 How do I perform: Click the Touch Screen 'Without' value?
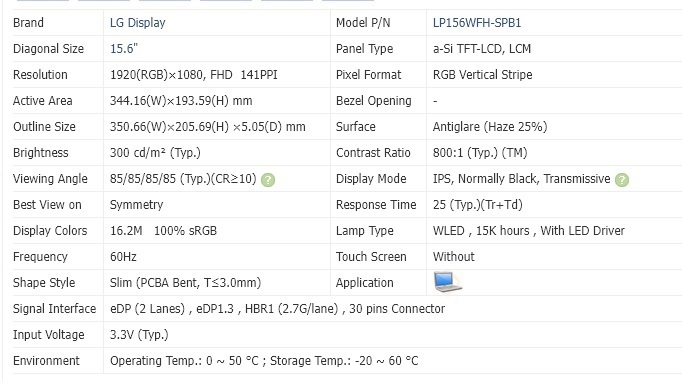(x=453, y=257)
